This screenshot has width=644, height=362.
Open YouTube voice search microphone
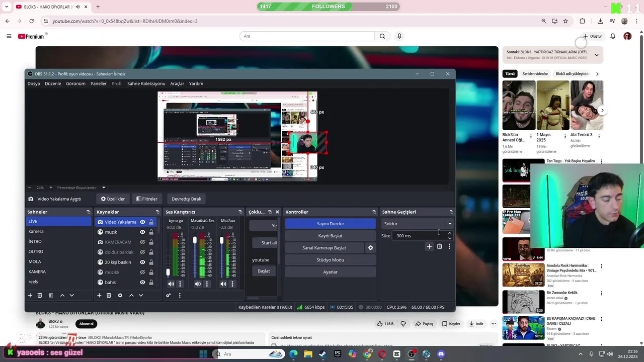coord(399,36)
